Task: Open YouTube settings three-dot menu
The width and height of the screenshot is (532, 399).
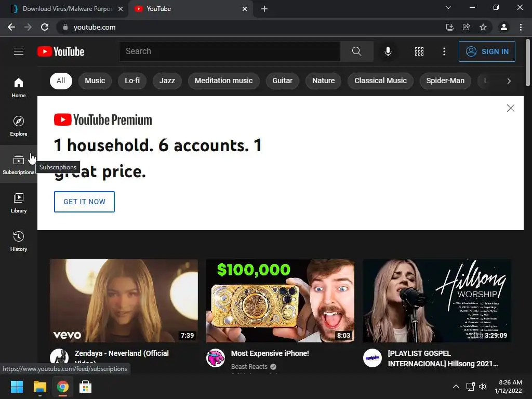Action: (x=444, y=51)
